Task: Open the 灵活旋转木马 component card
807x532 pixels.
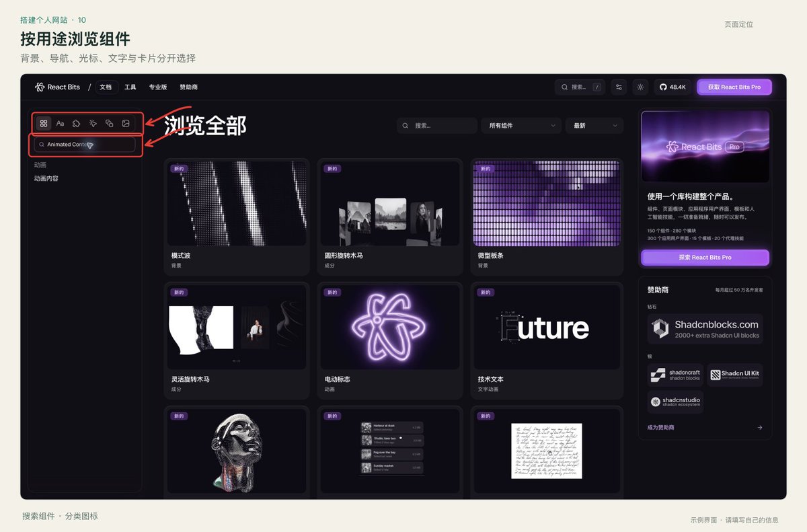Action: point(237,340)
